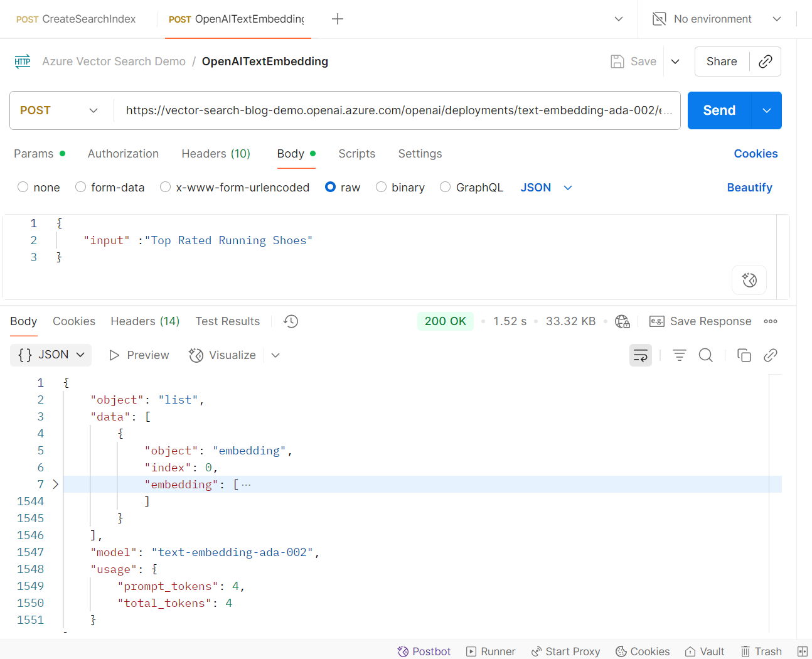Copy request link with chain icon

(765, 62)
